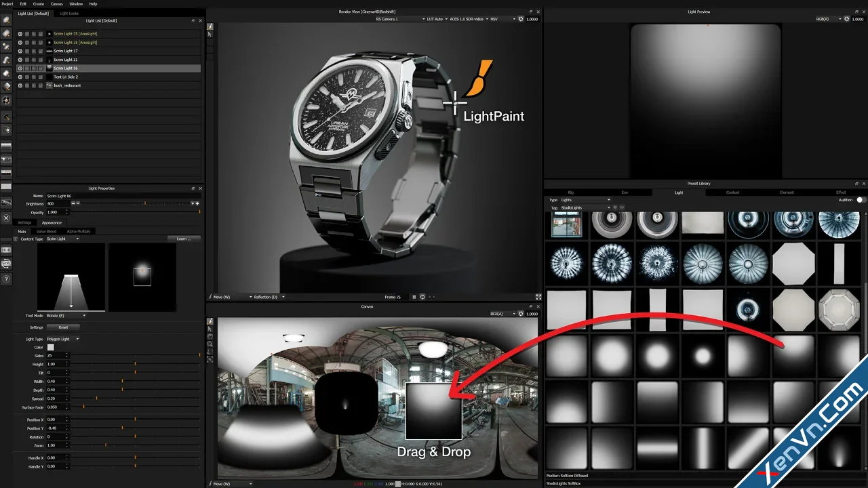
Task: Open the Window menu
Action: click(76, 3)
